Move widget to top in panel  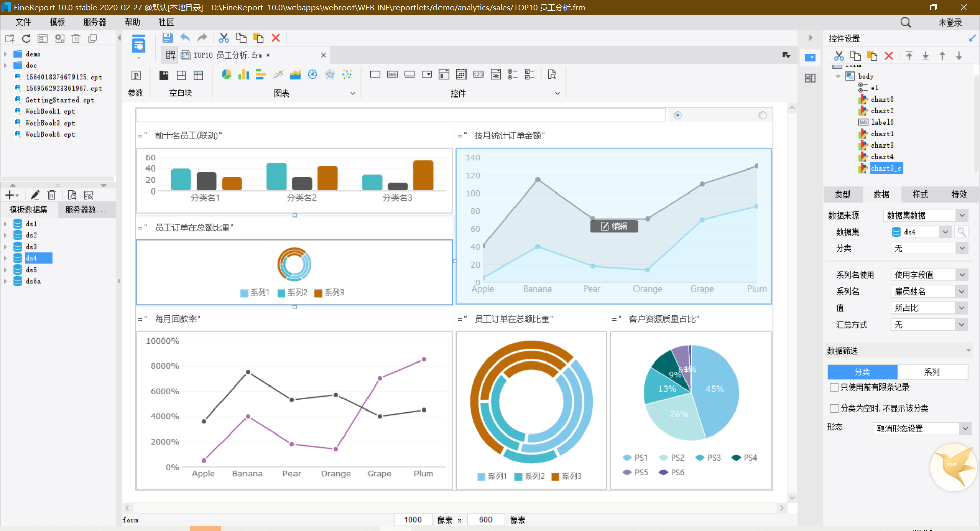(x=909, y=56)
